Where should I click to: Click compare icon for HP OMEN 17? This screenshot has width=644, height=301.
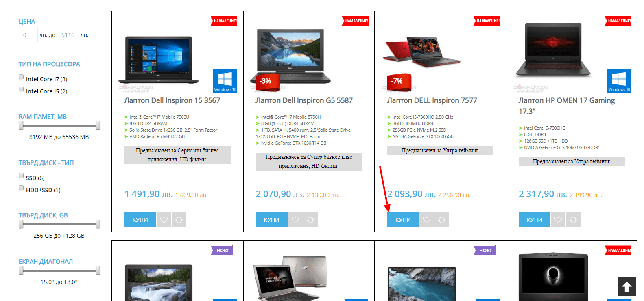click(573, 220)
